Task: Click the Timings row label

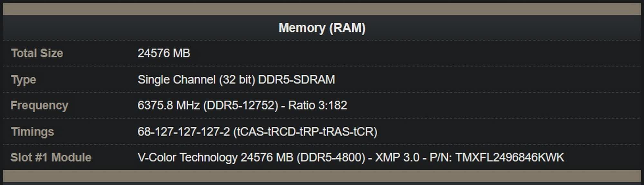Action: click(33, 132)
